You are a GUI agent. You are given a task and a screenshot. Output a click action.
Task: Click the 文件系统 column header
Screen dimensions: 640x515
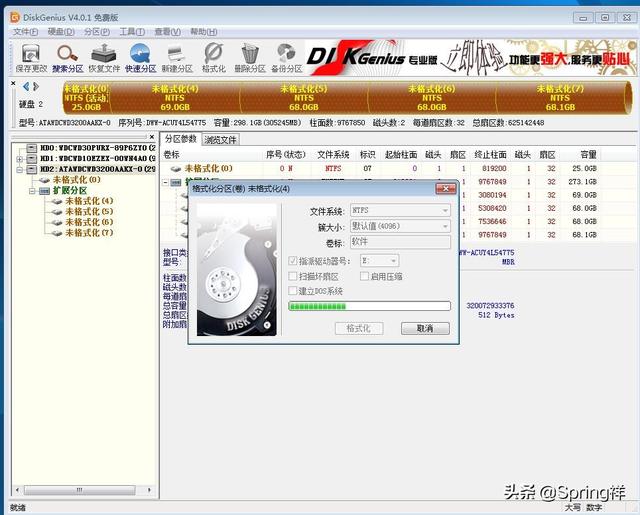(333, 155)
